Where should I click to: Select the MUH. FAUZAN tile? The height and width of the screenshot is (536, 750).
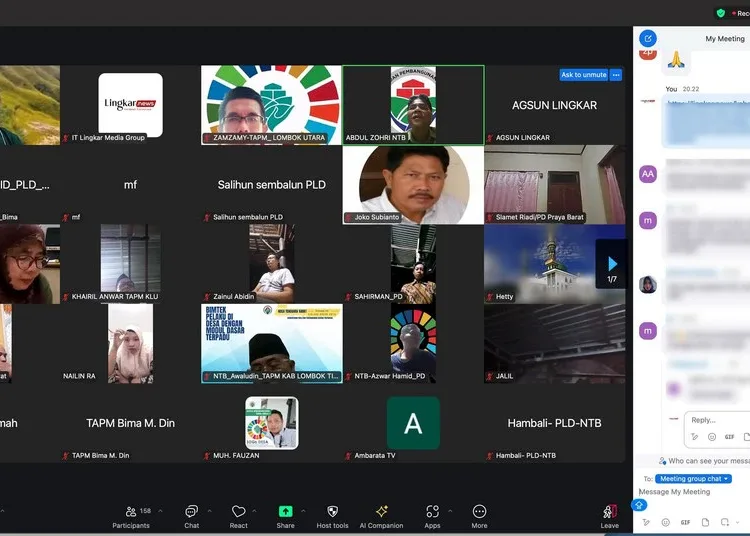271,423
